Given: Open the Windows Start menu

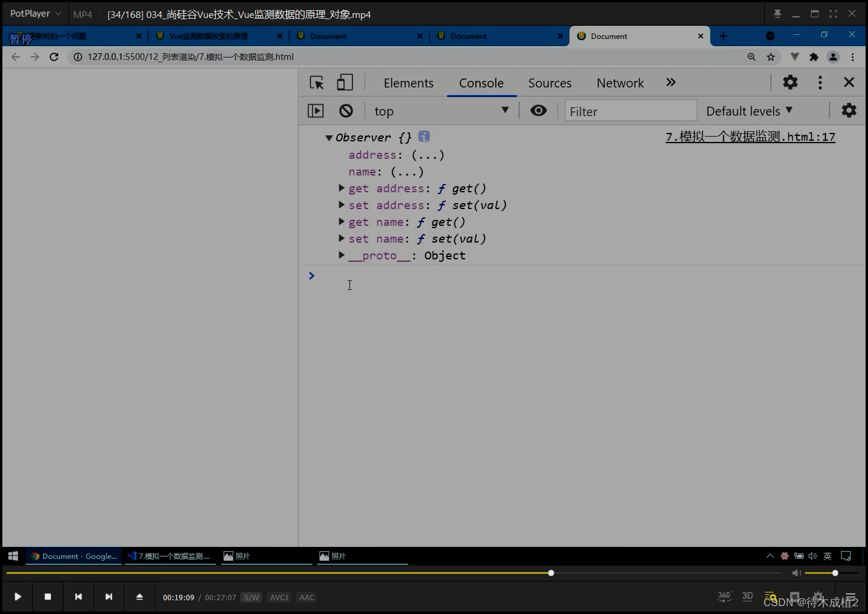Looking at the screenshot, I should pyautogui.click(x=13, y=556).
